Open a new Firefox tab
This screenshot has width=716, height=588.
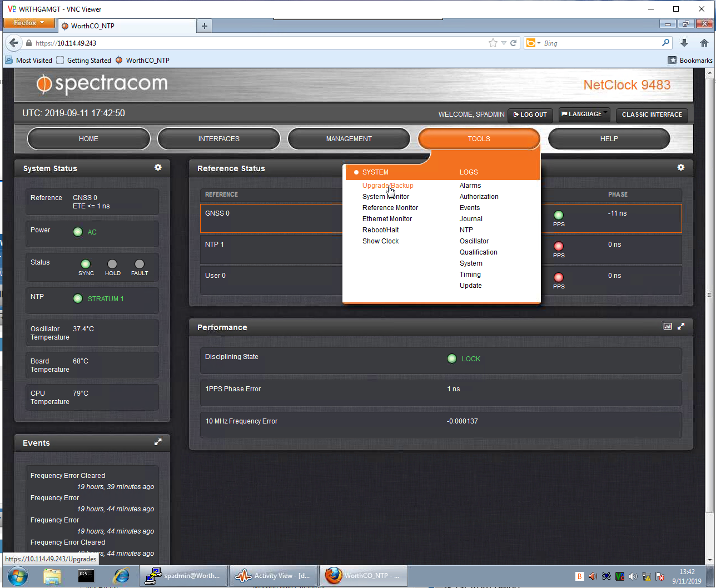204,26
